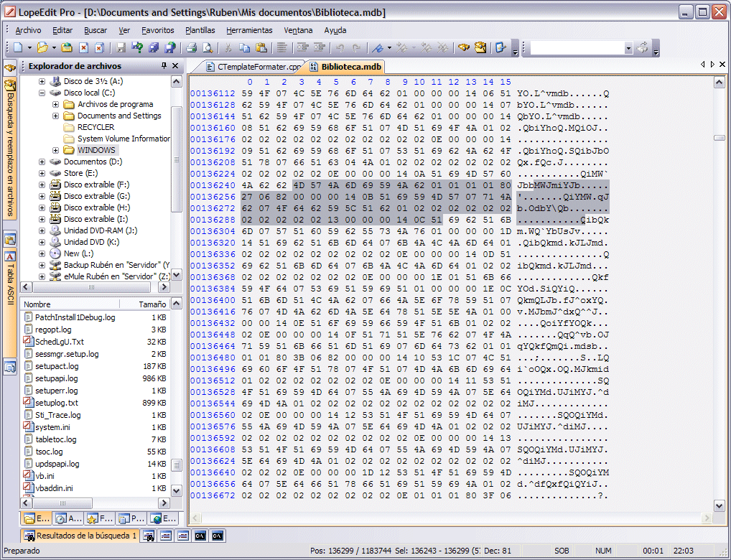Expand the WINDOWS folder node
Viewport: 731px width, 560px height.
pos(55,150)
